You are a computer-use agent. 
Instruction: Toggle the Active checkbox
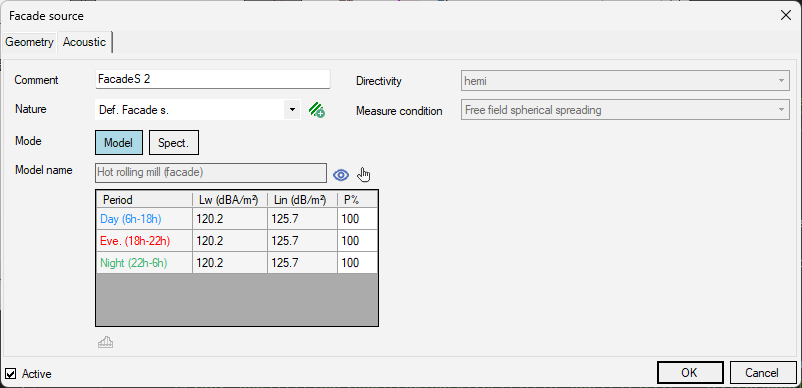click(10, 374)
